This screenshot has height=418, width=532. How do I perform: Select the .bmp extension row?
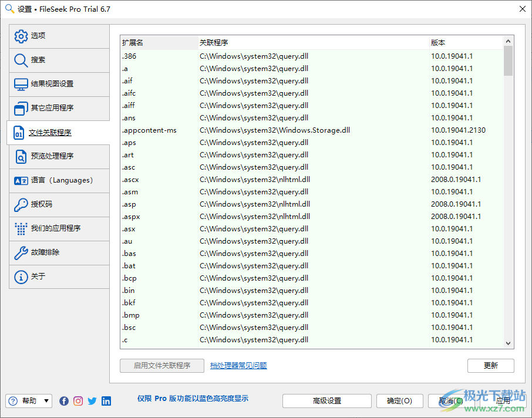pyautogui.click(x=311, y=315)
